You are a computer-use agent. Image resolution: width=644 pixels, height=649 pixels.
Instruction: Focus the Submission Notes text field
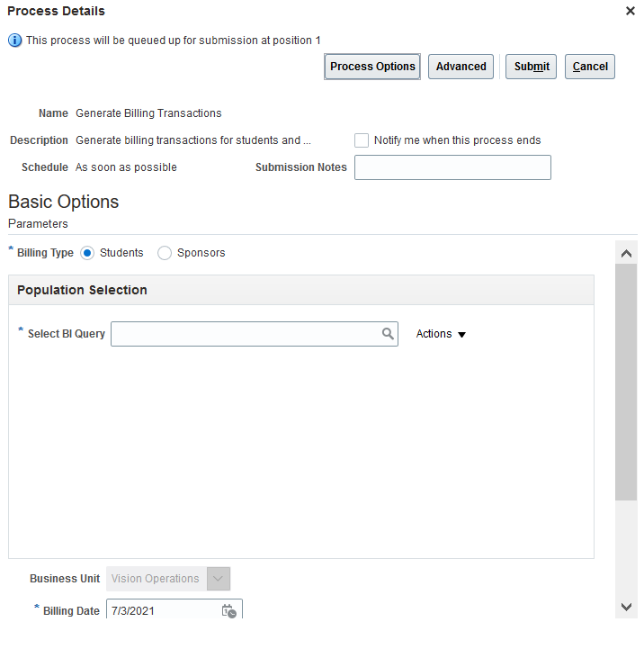click(x=452, y=167)
